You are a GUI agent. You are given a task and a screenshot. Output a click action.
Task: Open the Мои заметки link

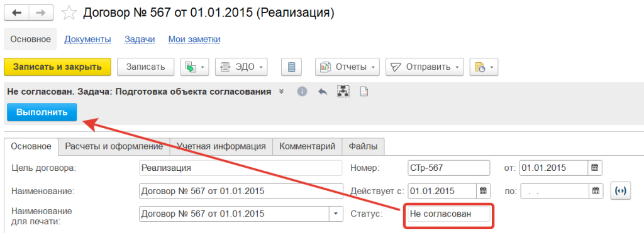point(195,40)
